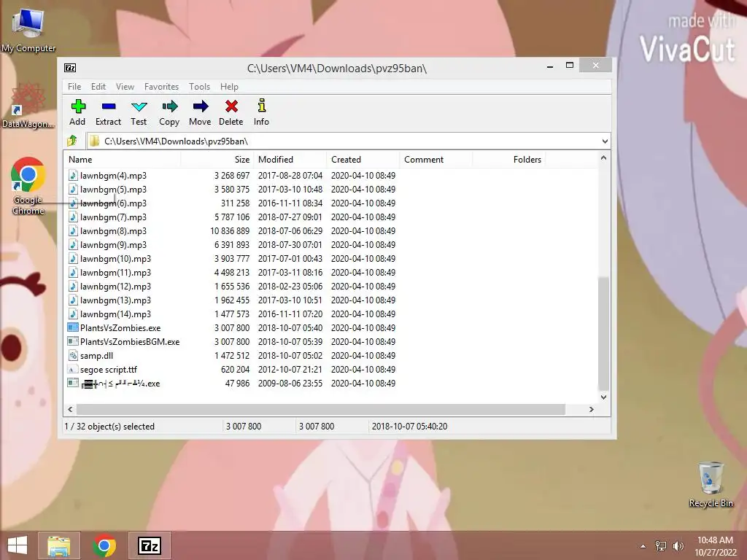Open File Explorer from taskbar

[x=59, y=545]
